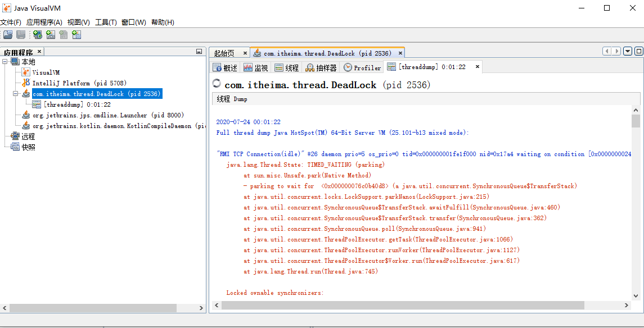The height and width of the screenshot is (328, 644).
Task: Maximize the editor window via square button
Action: click(638, 51)
